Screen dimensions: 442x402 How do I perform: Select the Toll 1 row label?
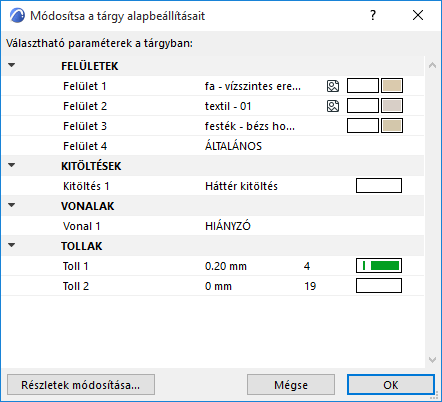click(76, 266)
